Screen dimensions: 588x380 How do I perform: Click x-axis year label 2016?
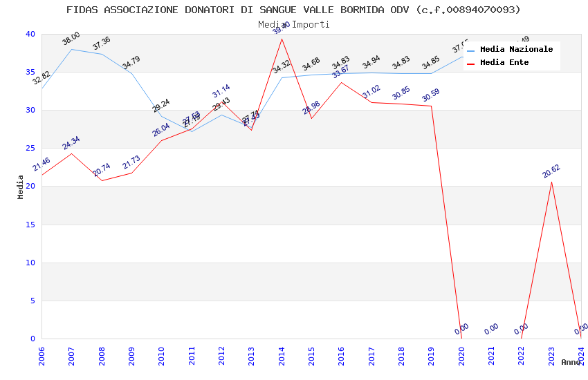[342, 356]
